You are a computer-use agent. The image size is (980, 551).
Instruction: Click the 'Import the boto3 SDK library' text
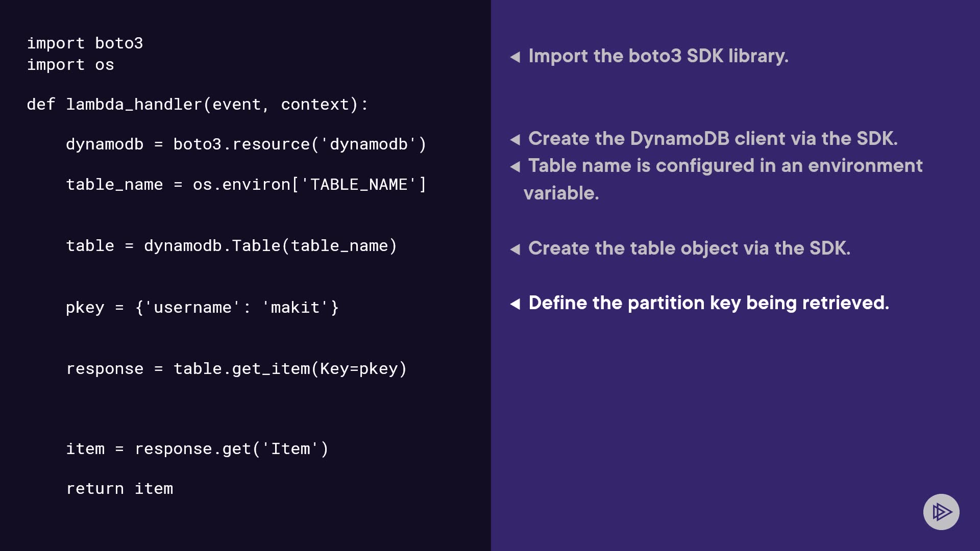pos(658,56)
